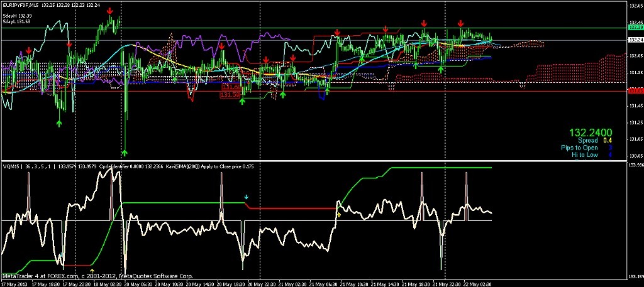
Task: Select the chart title EURJPYFXF,M15
Action: pos(20,4)
